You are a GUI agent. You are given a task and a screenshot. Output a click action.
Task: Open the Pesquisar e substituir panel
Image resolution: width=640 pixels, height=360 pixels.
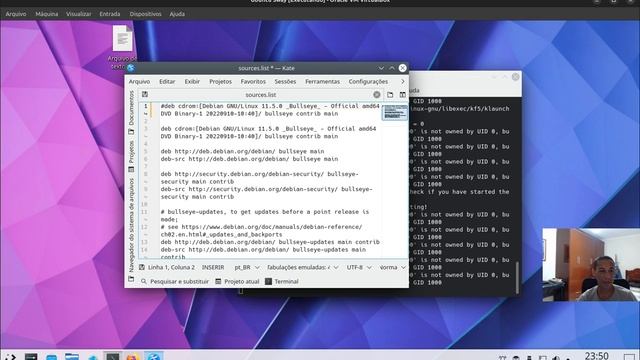(175, 282)
